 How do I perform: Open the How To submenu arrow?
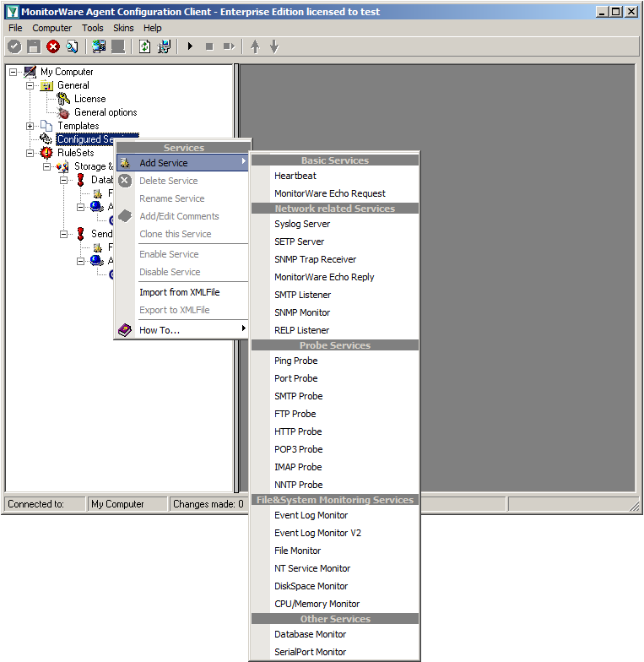[243, 328]
